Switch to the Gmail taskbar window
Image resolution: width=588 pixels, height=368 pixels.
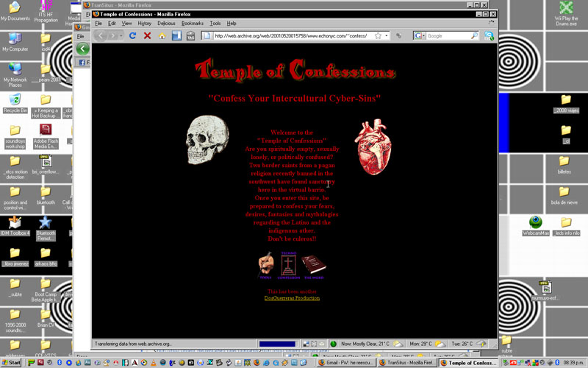[x=345, y=363]
